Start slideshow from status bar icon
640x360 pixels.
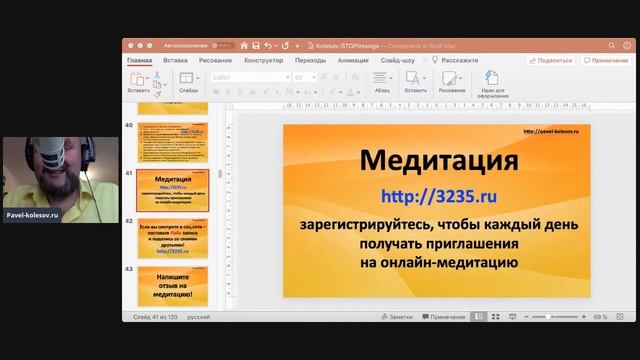tap(513, 317)
